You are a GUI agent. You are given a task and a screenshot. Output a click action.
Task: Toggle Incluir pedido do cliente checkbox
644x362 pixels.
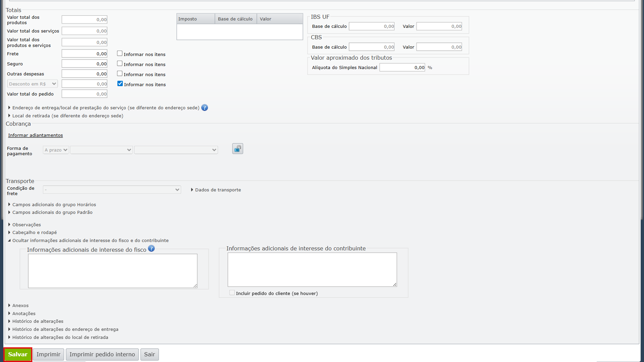(232, 293)
